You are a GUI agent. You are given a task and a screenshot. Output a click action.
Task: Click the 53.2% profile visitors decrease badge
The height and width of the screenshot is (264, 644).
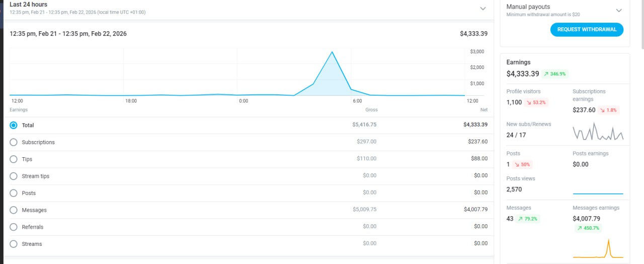pyautogui.click(x=536, y=102)
